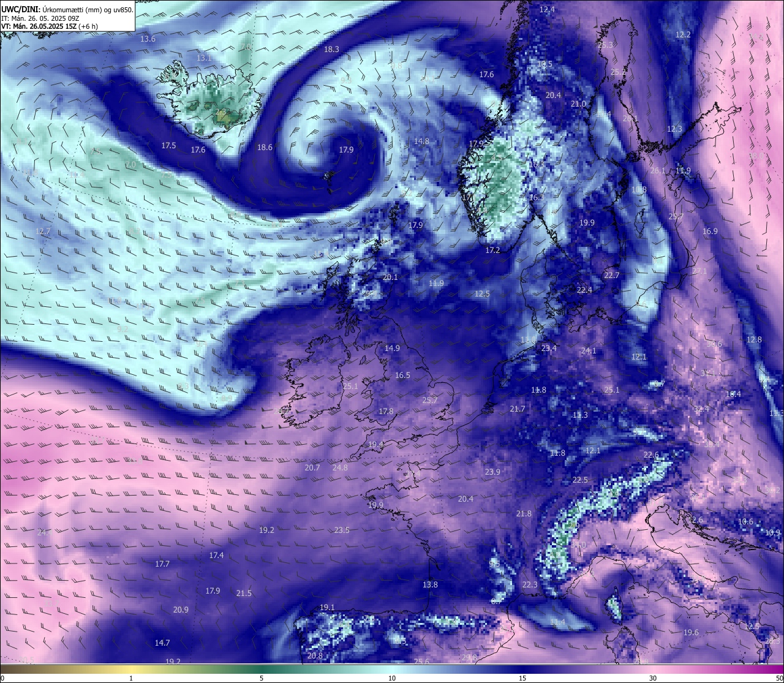Click the 23.4 value over Denmark
The width and height of the screenshot is (784, 683).
[x=549, y=349]
